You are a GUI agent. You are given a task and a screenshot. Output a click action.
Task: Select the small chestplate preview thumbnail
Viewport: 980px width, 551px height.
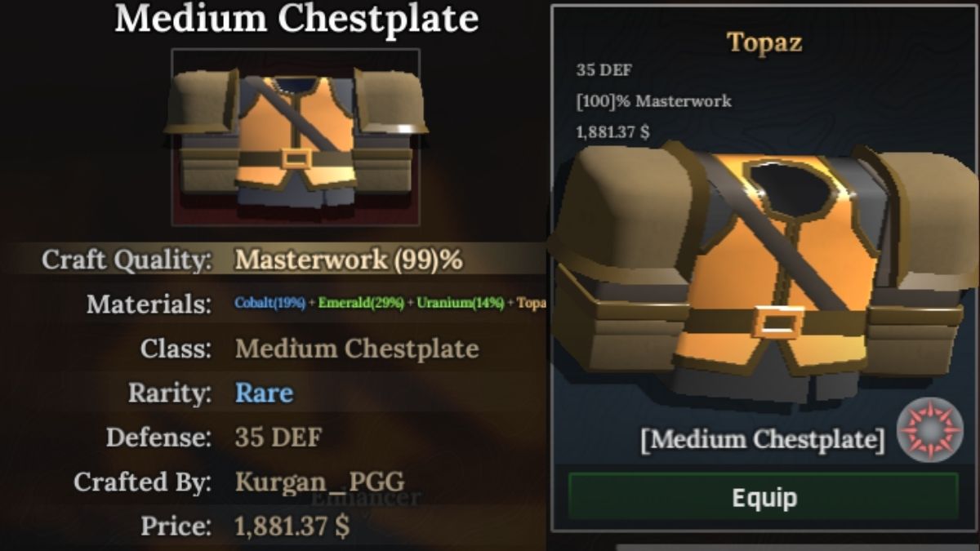(296, 137)
